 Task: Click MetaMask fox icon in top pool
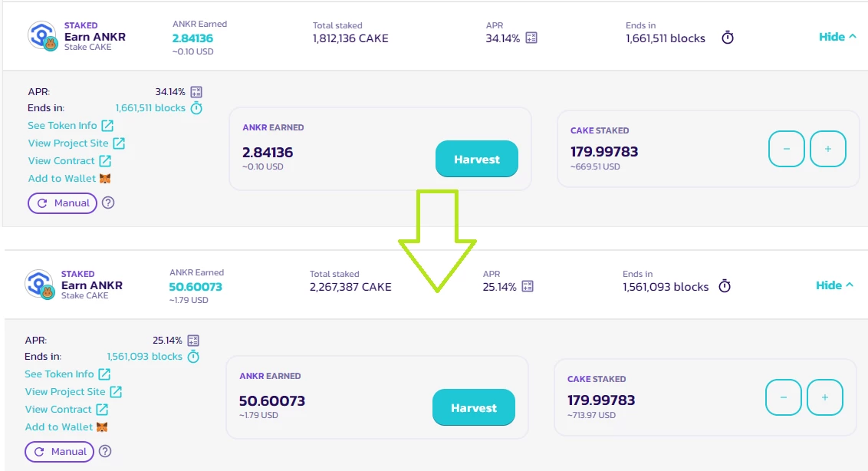[x=105, y=179]
